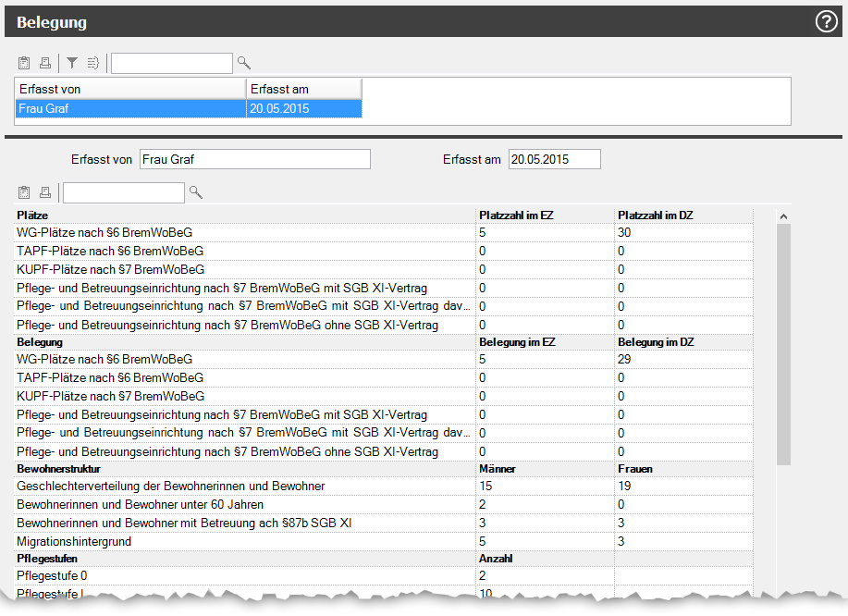Click the magnifier icon beside the upper search box

(x=244, y=63)
